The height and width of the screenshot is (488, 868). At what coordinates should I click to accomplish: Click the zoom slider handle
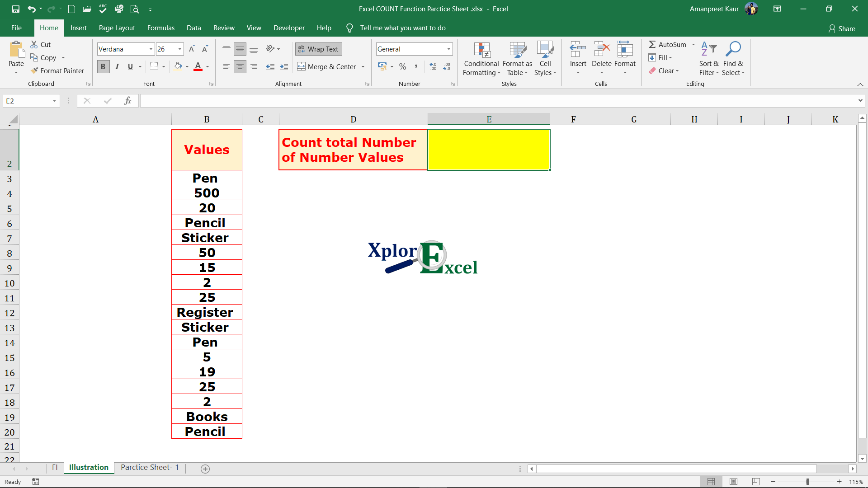pos(807,482)
